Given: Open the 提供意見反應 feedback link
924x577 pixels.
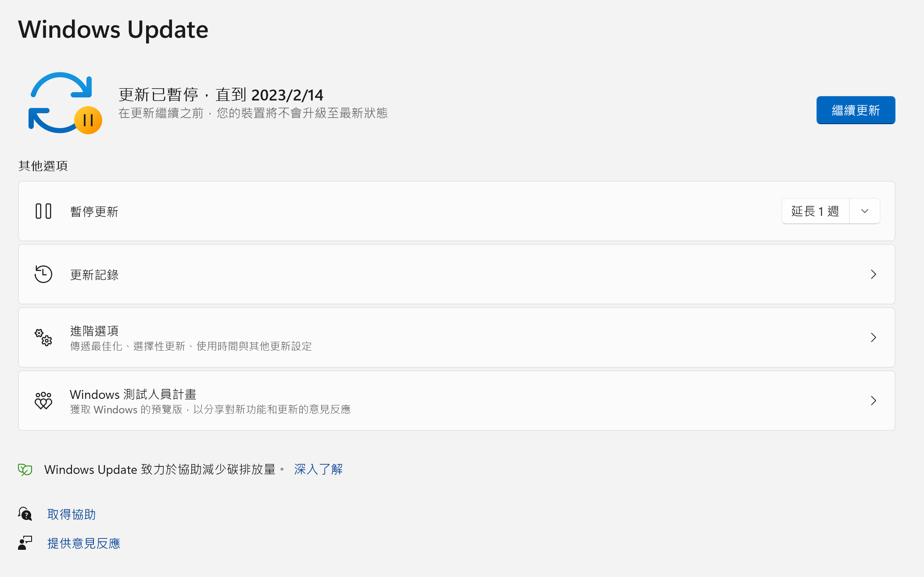Looking at the screenshot, I should click(x=84, y=543).
